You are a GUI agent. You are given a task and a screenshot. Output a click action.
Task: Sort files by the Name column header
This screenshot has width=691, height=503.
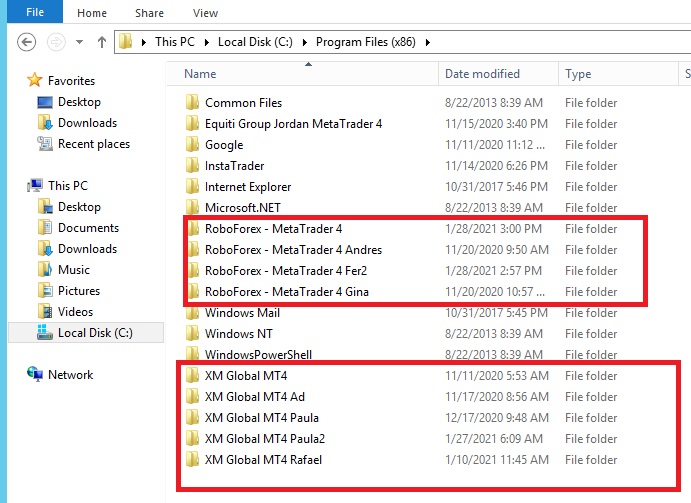(x=200, y=74)
